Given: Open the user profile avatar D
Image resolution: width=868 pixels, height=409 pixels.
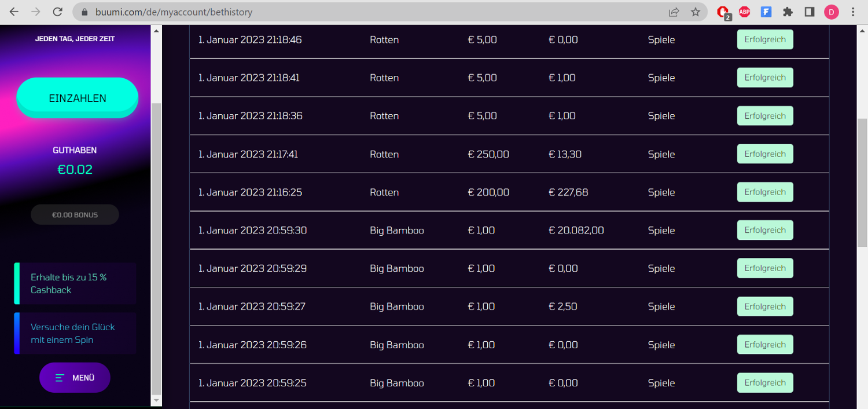Looking at the screenshot, I should coord(832,12).
